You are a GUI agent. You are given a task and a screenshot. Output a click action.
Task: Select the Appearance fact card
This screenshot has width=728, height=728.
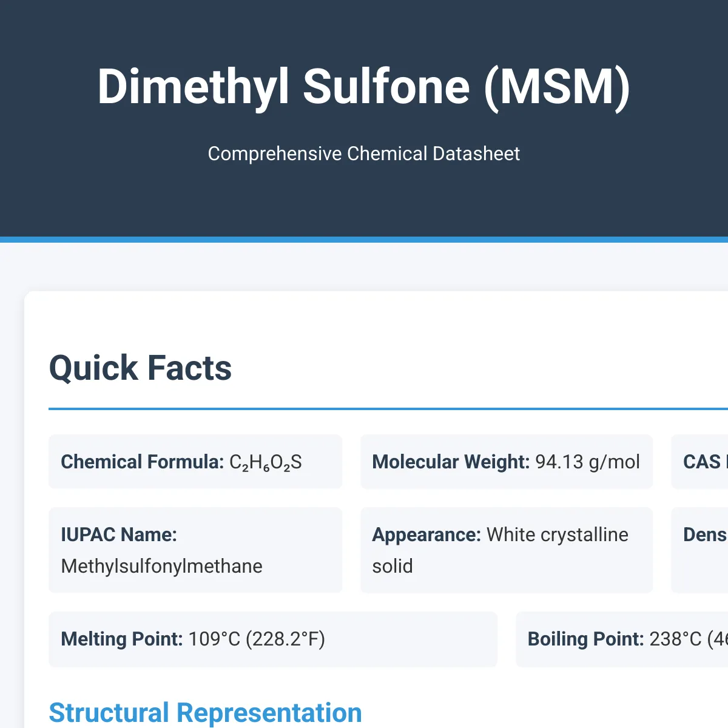507,550
